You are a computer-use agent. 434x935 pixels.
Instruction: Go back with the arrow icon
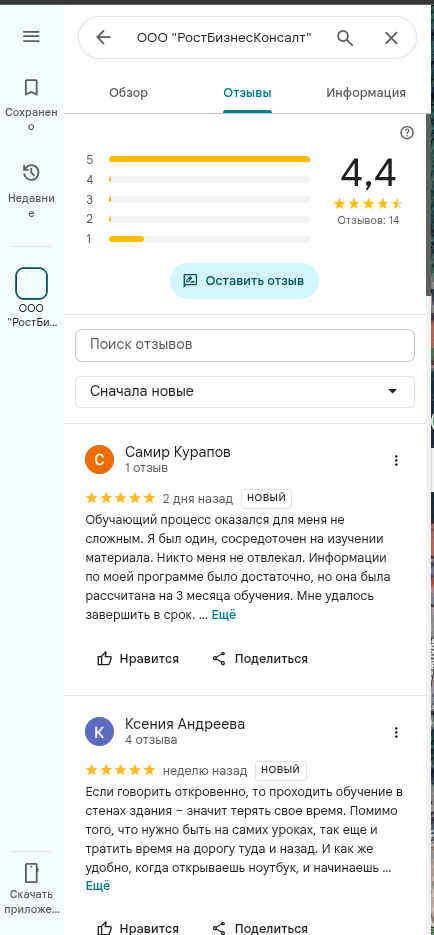(104, 38)
